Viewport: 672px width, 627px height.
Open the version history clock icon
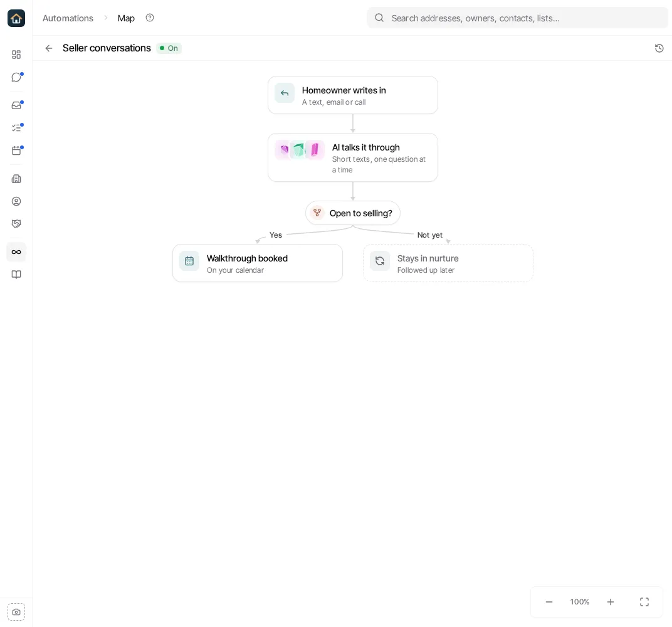pyautogui.click(x=659, y=48)
